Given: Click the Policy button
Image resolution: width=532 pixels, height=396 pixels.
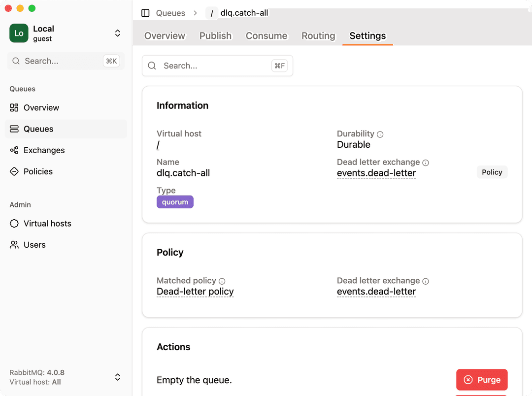Looking at the screenshot, I should 492,172.
